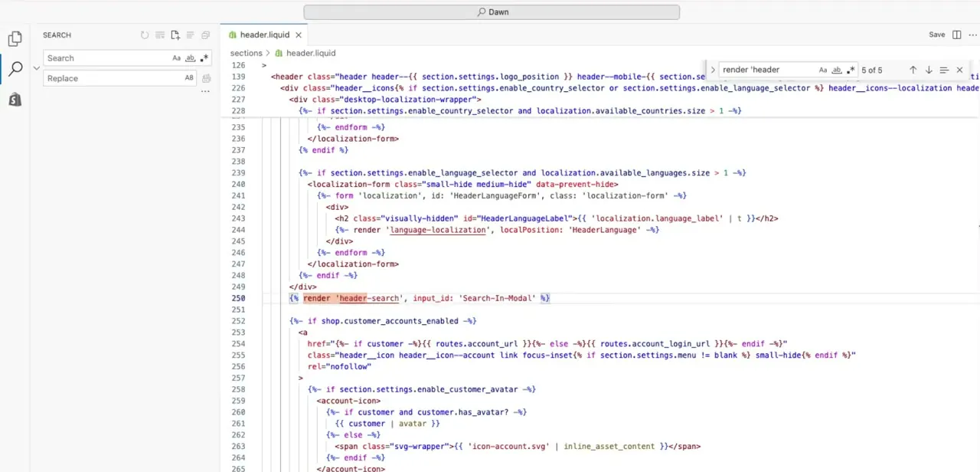View search results as tree
This screenshot has width=980, height=472.
point(190,35)
